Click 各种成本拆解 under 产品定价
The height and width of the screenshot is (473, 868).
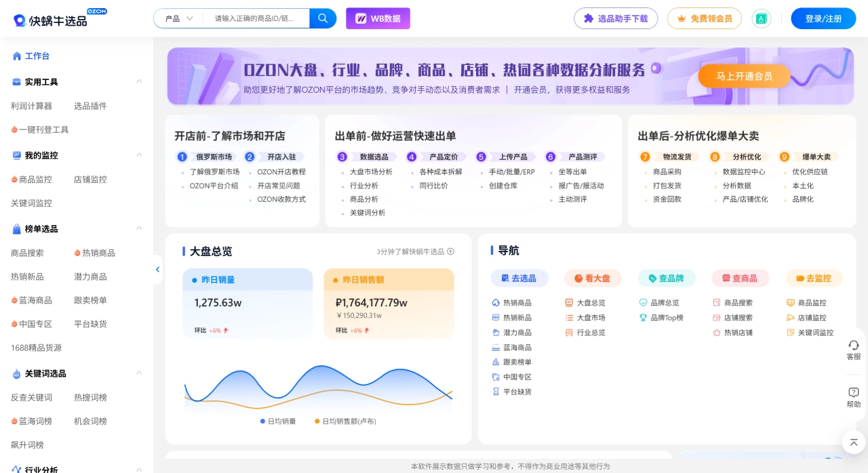441,172
